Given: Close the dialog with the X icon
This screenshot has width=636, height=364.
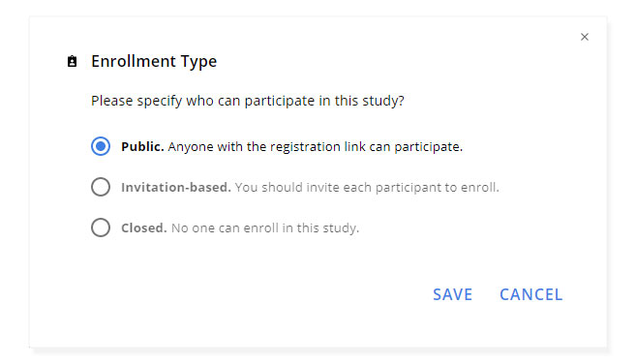Looking at the screenshot, I should [584, 37].
